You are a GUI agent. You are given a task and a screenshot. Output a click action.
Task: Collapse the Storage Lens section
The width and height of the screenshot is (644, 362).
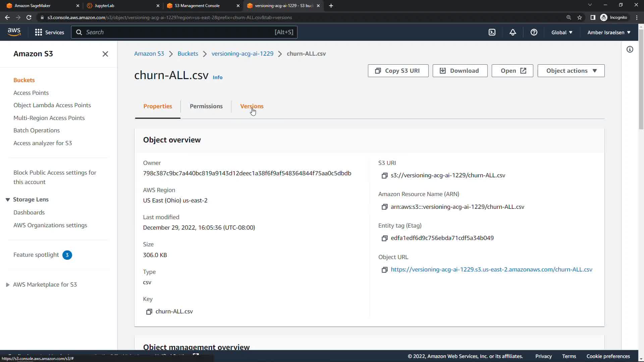pyautogui.click(x=7, y=199)
